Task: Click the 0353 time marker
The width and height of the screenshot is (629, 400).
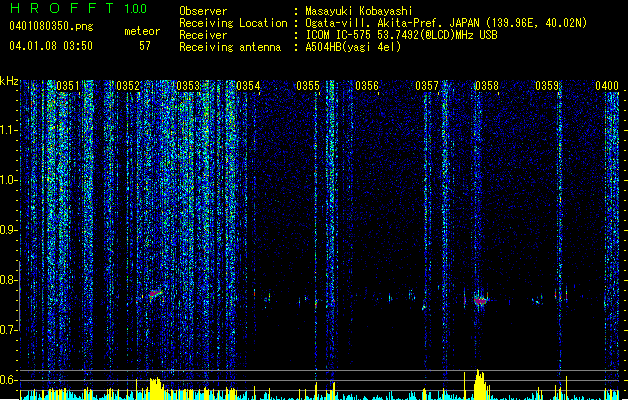Action: (188, 86)
